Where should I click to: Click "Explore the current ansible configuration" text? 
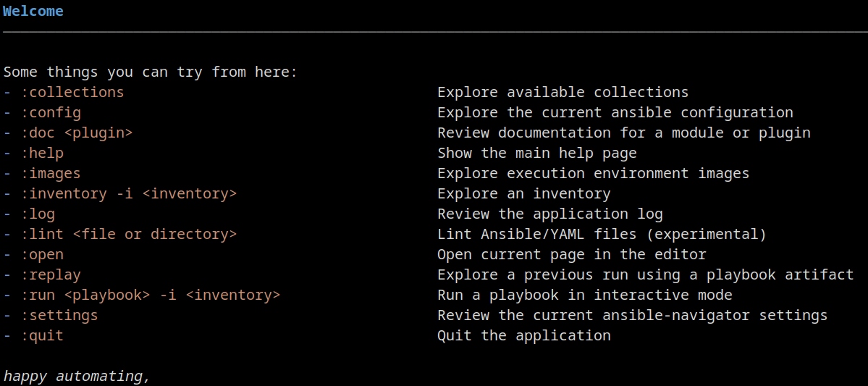pos(615,112)
